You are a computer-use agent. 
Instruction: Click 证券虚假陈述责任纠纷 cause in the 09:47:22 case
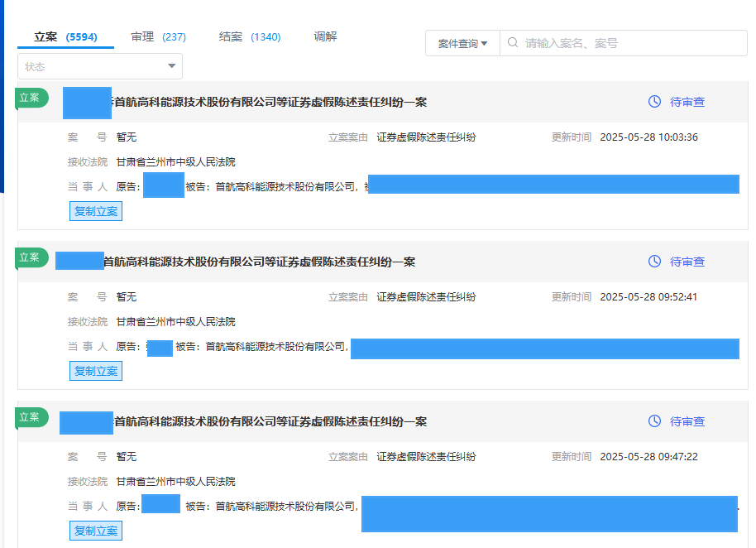tap(426, 457)
